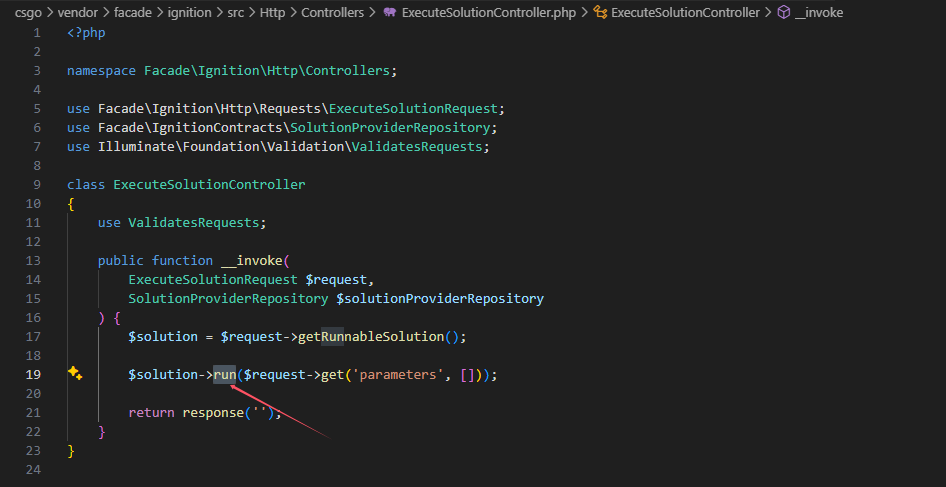Open the csgo breadcrumb folder

pos(27,13)
